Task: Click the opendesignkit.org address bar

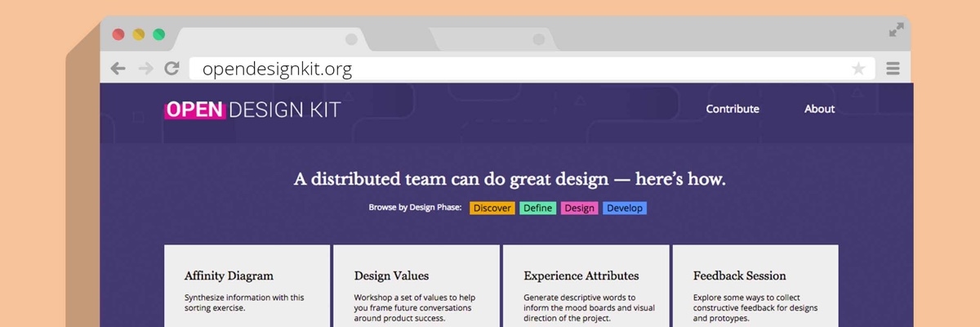Action: (x=532, y=69)
